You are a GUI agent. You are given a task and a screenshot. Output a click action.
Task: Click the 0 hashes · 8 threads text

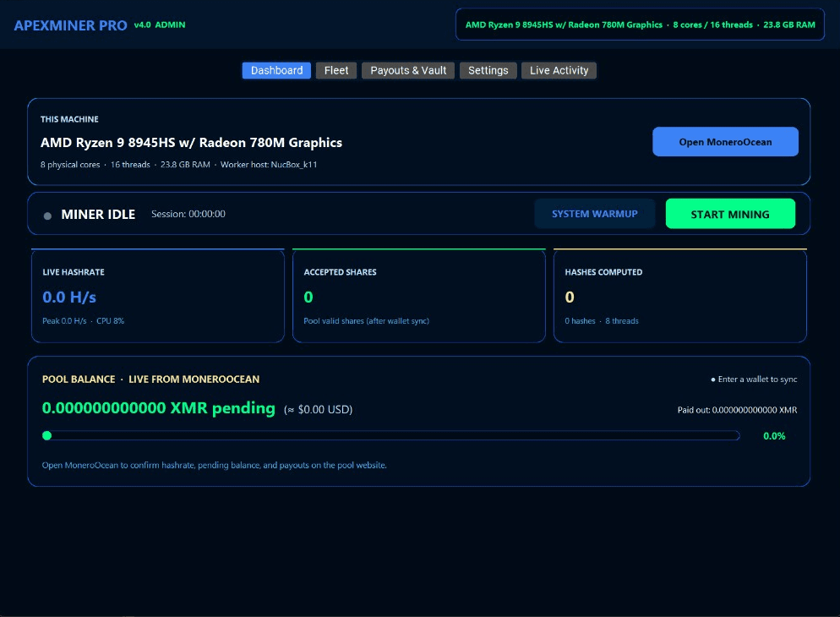click(x=602, y=321)
